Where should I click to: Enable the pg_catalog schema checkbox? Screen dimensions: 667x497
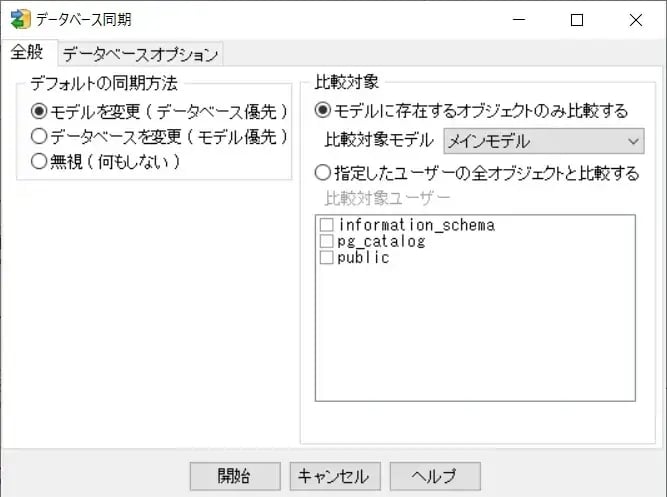[x=326, y=241]
